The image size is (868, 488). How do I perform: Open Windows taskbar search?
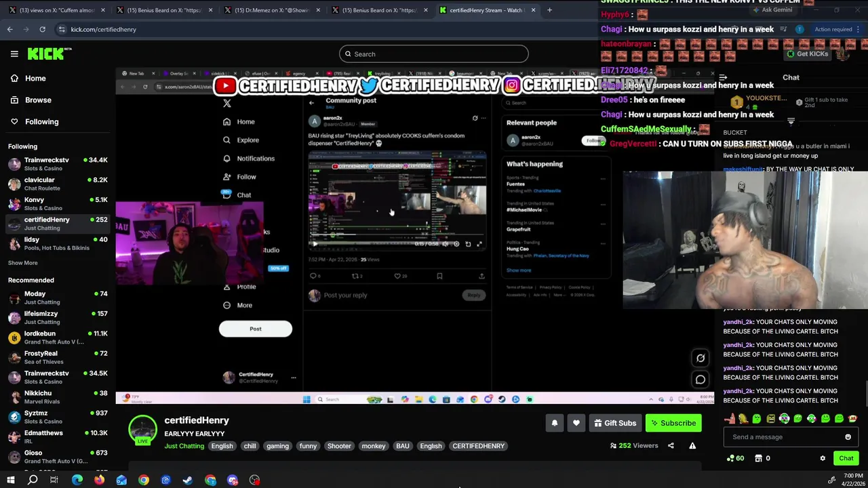click(x=32, y=480)
